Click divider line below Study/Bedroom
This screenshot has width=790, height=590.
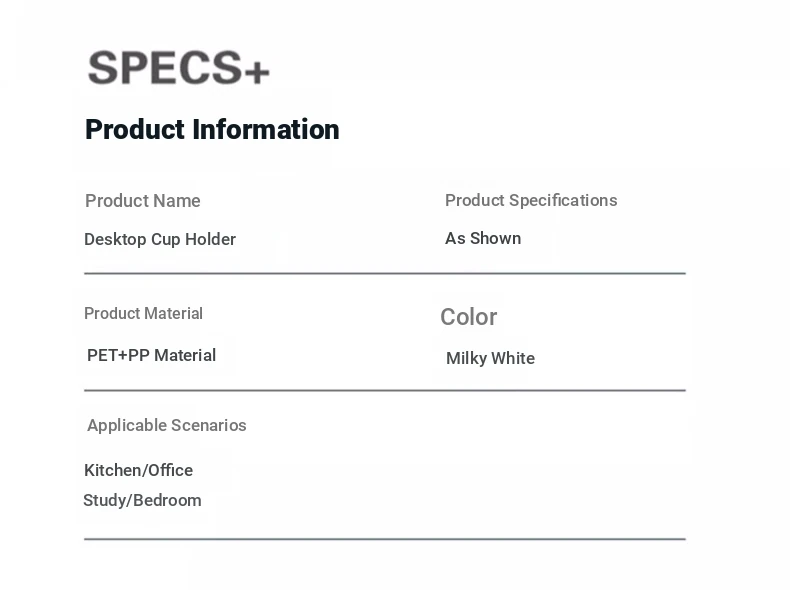[385, 539]
